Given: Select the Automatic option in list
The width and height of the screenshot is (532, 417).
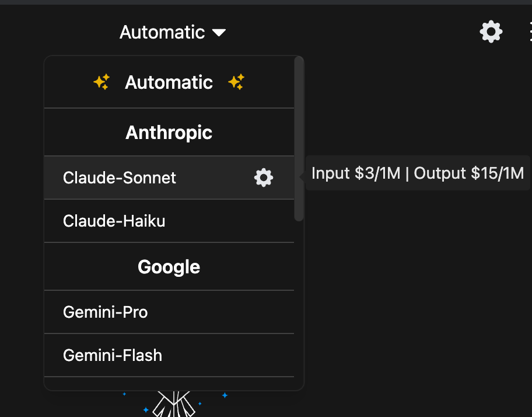Looking at the screenshot, I should (169, 82).
